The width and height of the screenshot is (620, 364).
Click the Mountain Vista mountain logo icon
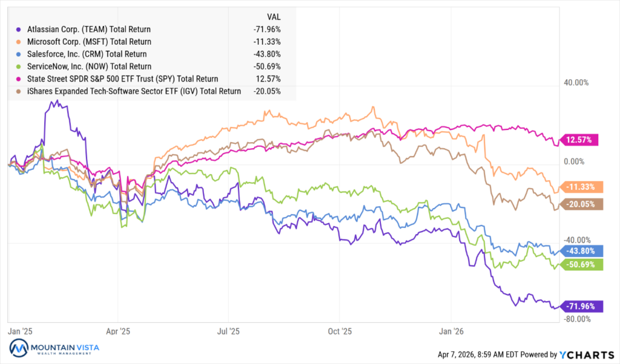(19, 349)
